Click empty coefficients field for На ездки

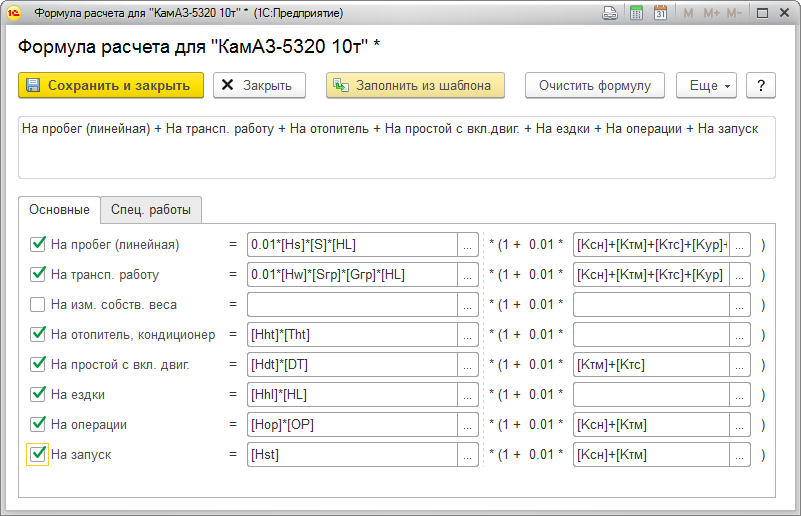pos(651,394)
